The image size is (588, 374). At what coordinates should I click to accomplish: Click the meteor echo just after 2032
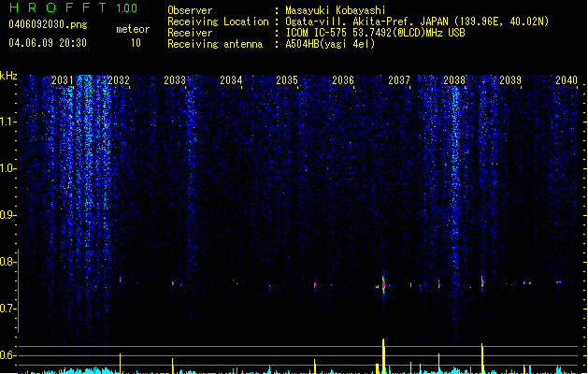pos(120,279)
